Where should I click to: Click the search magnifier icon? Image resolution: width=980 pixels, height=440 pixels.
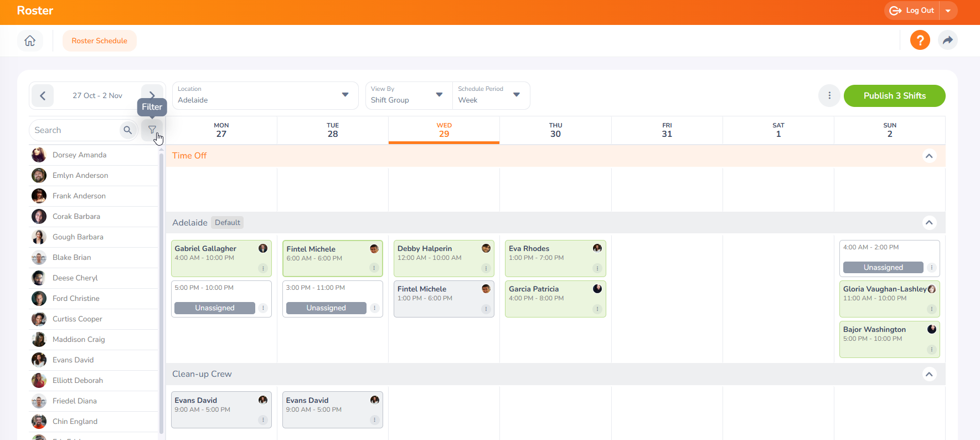pos(128,130)
